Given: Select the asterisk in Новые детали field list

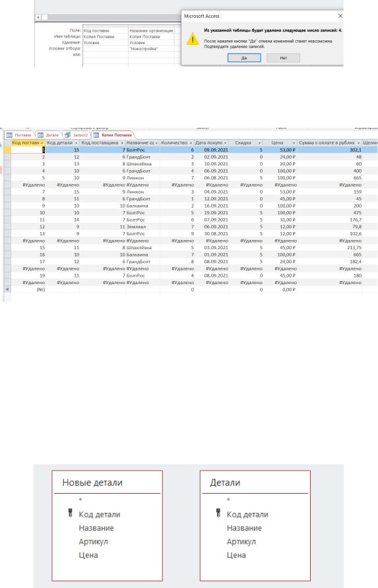Looking at the screenshot, I should 80,500.
